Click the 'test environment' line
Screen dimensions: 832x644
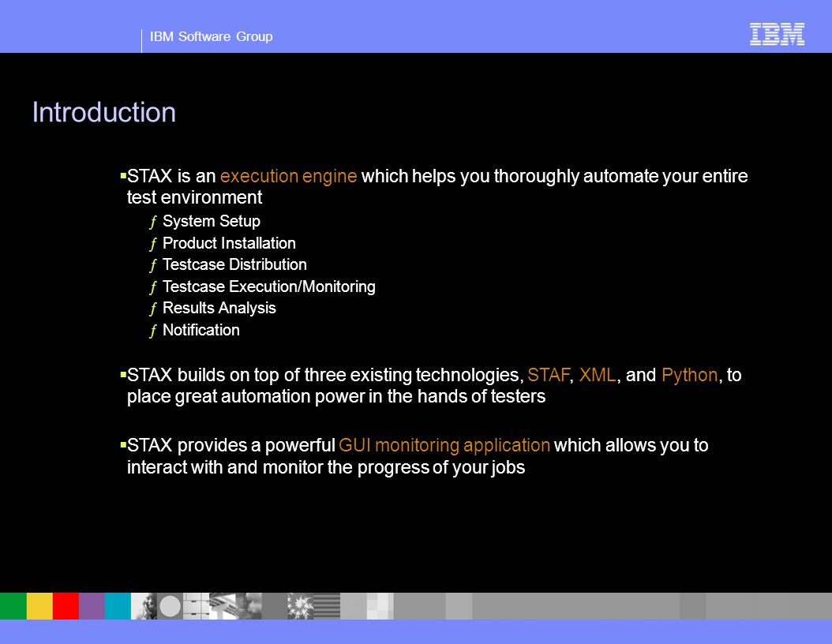[194, 197]
